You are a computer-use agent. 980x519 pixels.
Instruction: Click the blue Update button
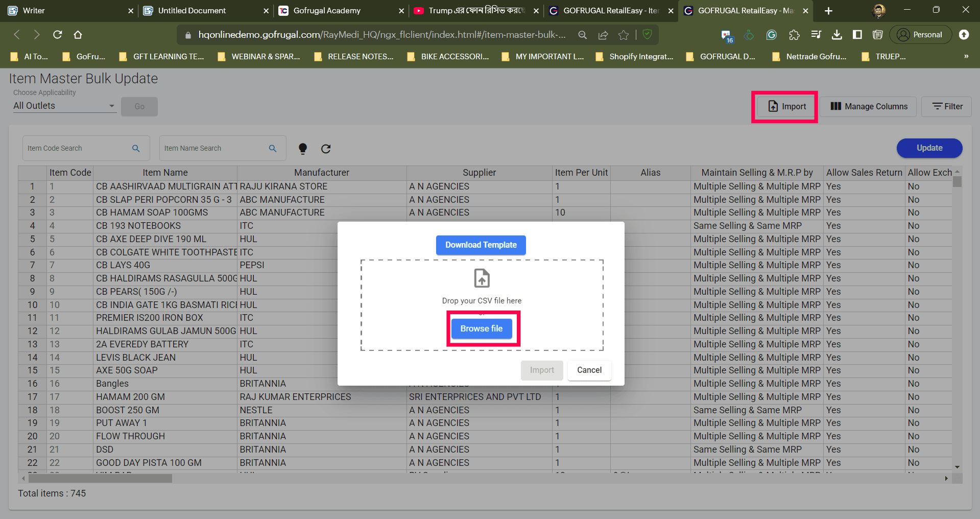[929, 148]
